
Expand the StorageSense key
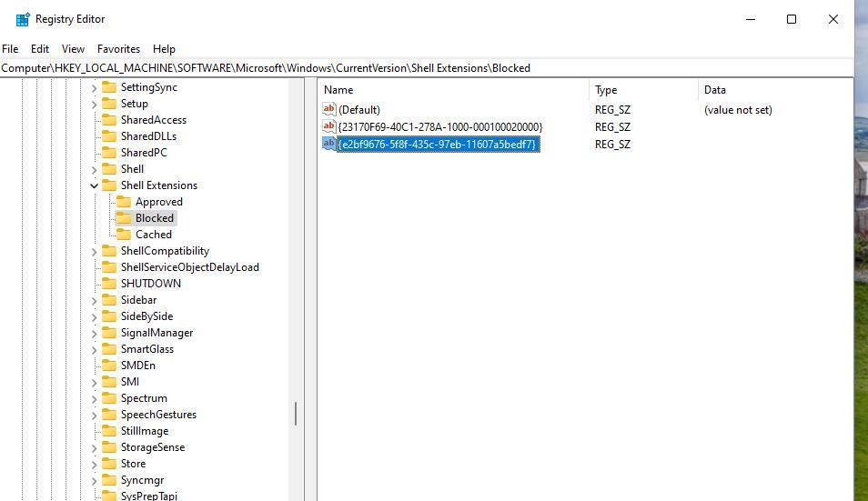click(94, 448)
